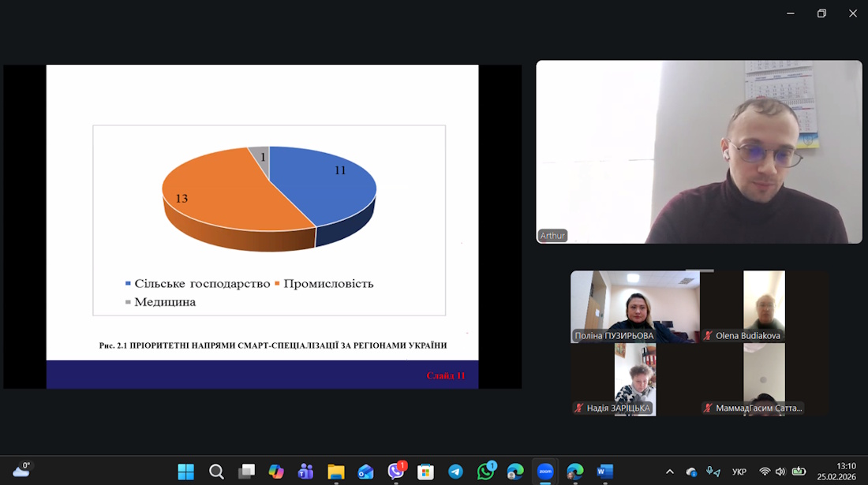Viewport: 868px width, 485px height.
Task: Click the muted mic icon on Olena Budiakova
Action: pyautogui.click(x=708, y=336)
